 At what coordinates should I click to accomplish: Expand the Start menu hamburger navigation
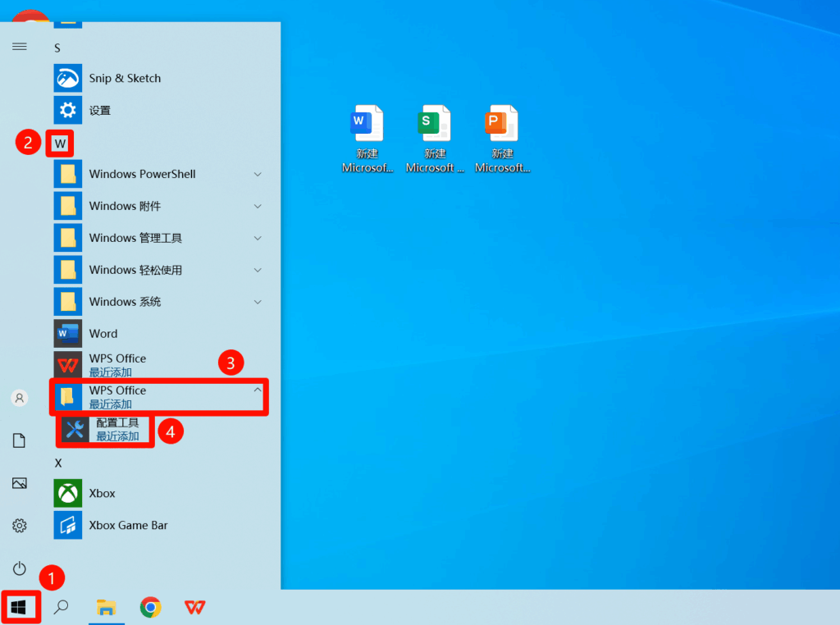[x=19, y=47]
